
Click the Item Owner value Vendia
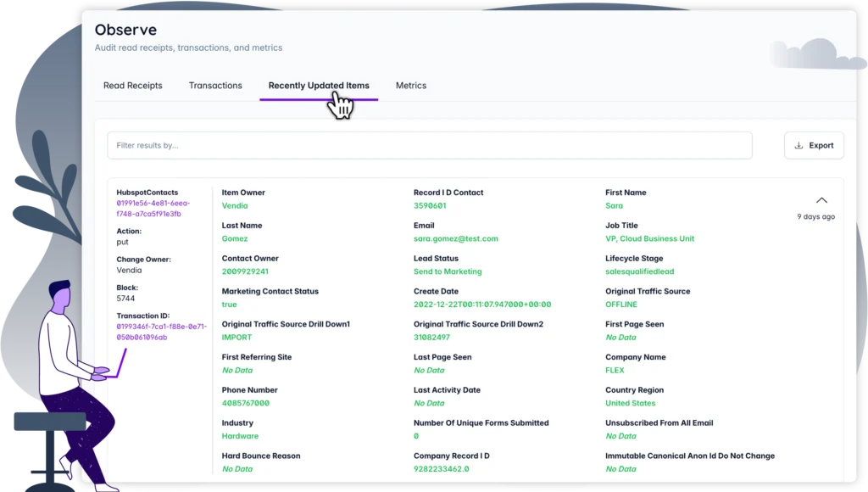(235, 206)
